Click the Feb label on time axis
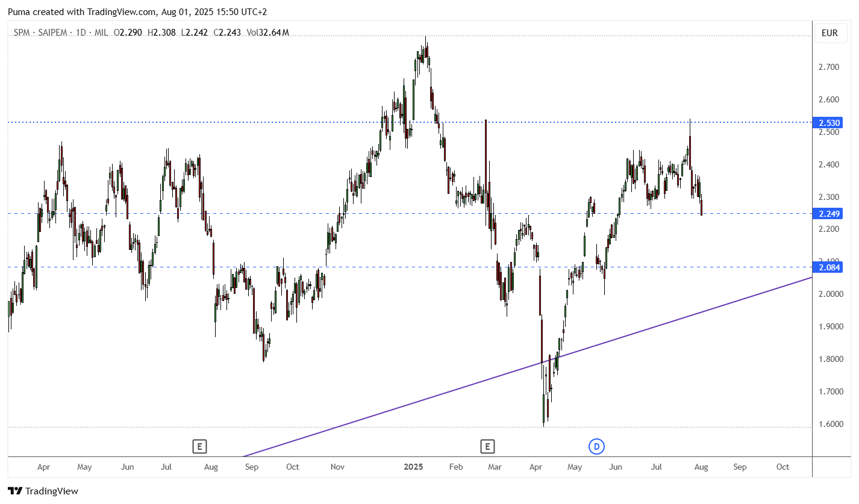This screenshot has width=859, height=504. [456, 467]
